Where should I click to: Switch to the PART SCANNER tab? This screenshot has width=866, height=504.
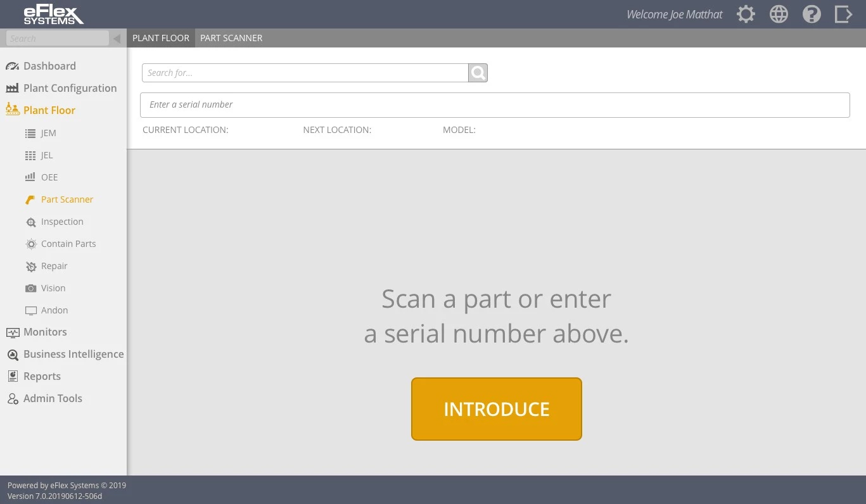pos(231,38)
